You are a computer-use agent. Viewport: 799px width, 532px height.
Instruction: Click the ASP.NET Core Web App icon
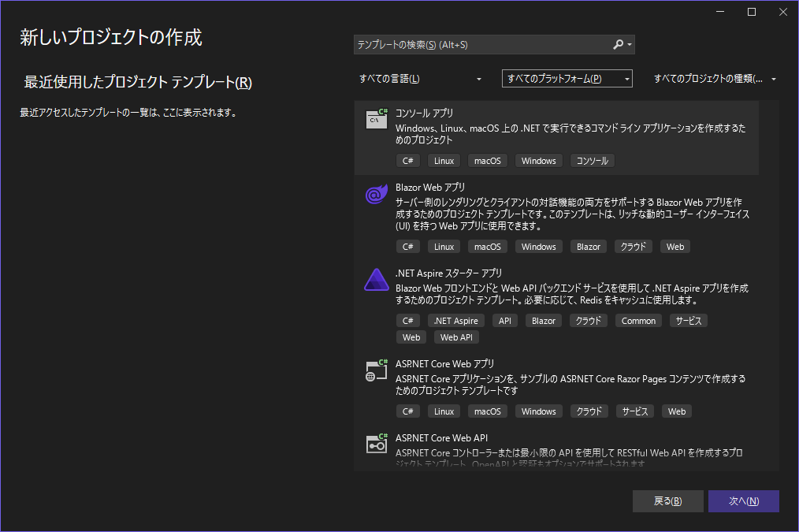[x=377, y=370]
